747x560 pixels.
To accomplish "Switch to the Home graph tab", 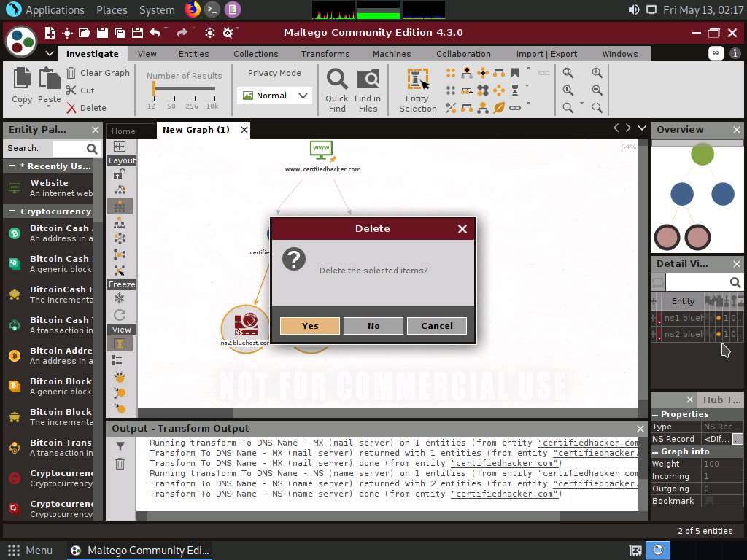I will pyautogui.click(x=123, y=131).
